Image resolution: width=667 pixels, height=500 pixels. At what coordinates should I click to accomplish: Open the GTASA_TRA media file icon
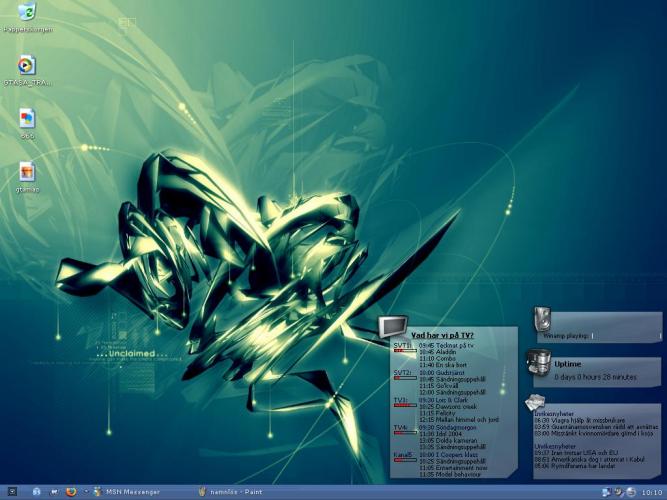(27, 66)
